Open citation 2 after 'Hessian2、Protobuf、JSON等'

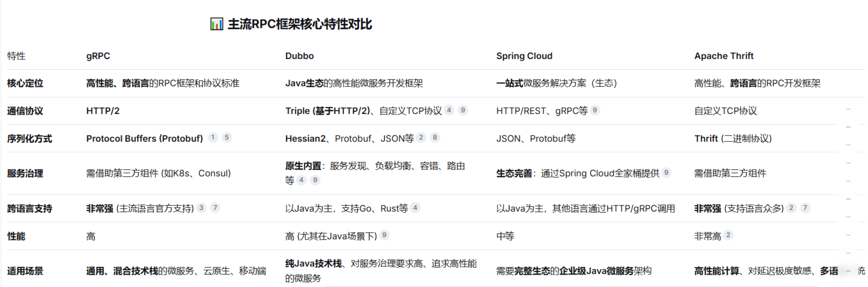click(x=421, y=138)
